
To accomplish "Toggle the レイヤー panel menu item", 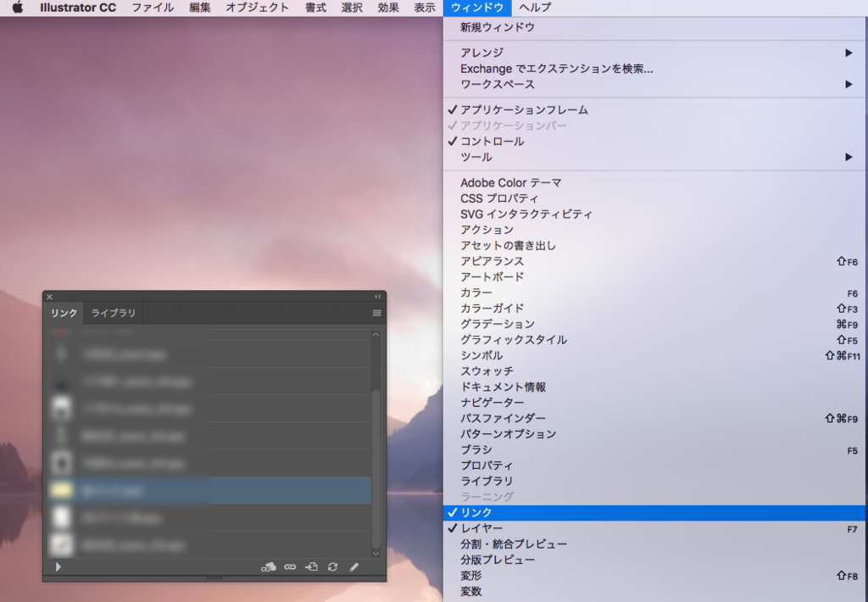I will click(x=655, y=528).
